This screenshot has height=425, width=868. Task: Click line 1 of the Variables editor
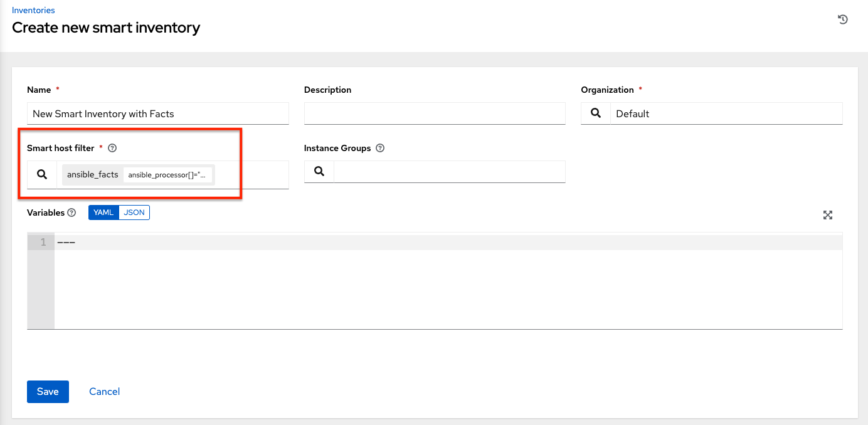(188, 241)
